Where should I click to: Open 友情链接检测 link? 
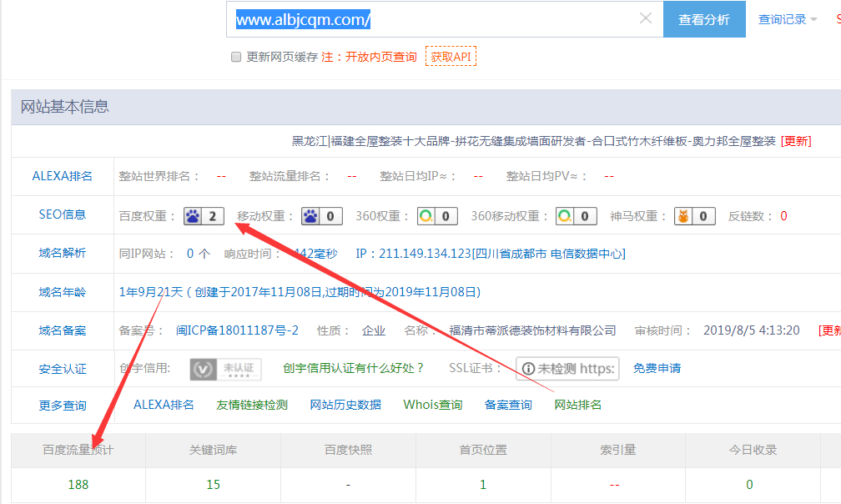point(252,405)
